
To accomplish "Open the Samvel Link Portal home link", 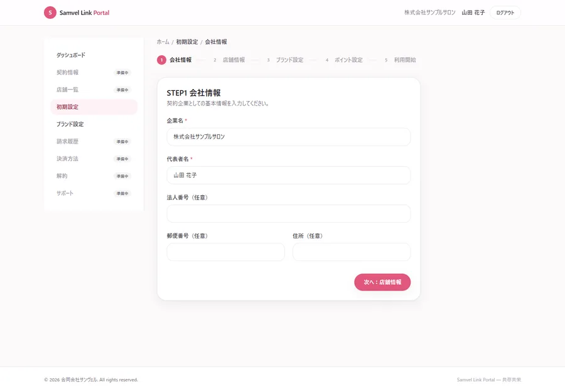I will click(77, 13).
